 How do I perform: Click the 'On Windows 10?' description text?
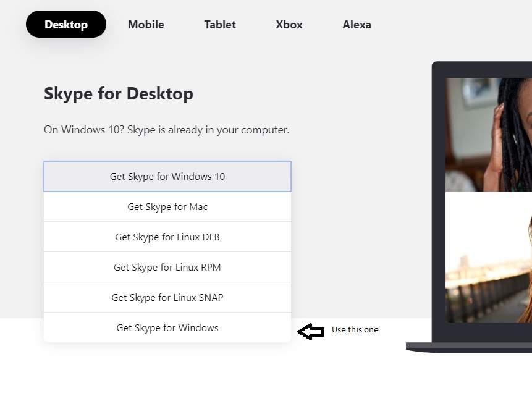(167, 130)
